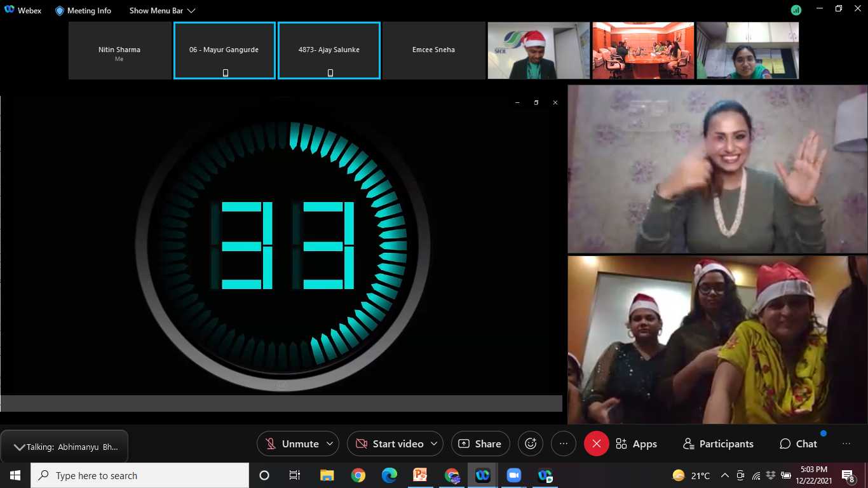Open Dropbox tray icon
Image resolution: width=868 pixels, height=488 pixels.
[x=771, y=475]
